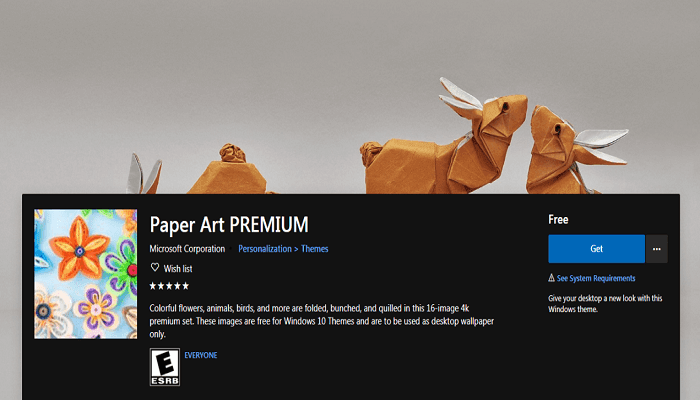Click the fifth rating star
The height and width of the screenshot is (400, 700).
(186, 286)
